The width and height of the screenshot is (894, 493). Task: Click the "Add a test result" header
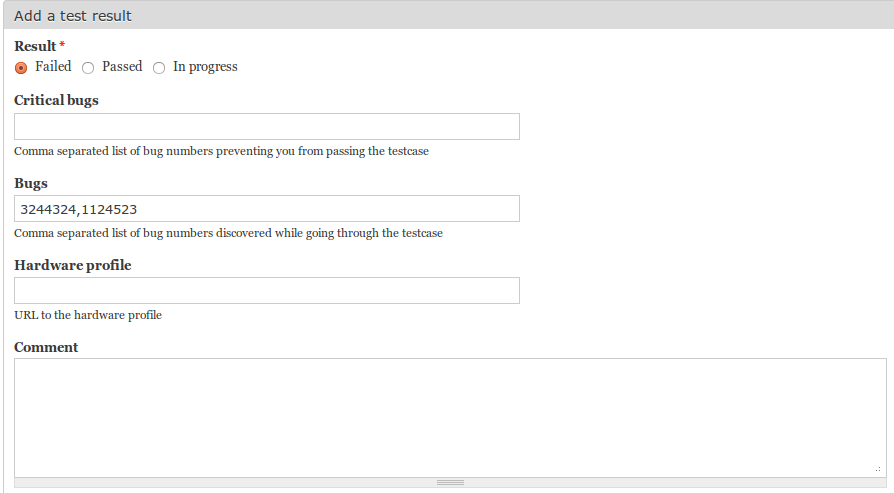[x=72, y=16]
